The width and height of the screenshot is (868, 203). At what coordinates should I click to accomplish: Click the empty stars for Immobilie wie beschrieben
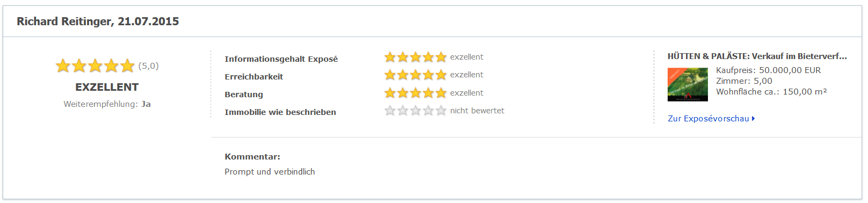pos(415,111)
